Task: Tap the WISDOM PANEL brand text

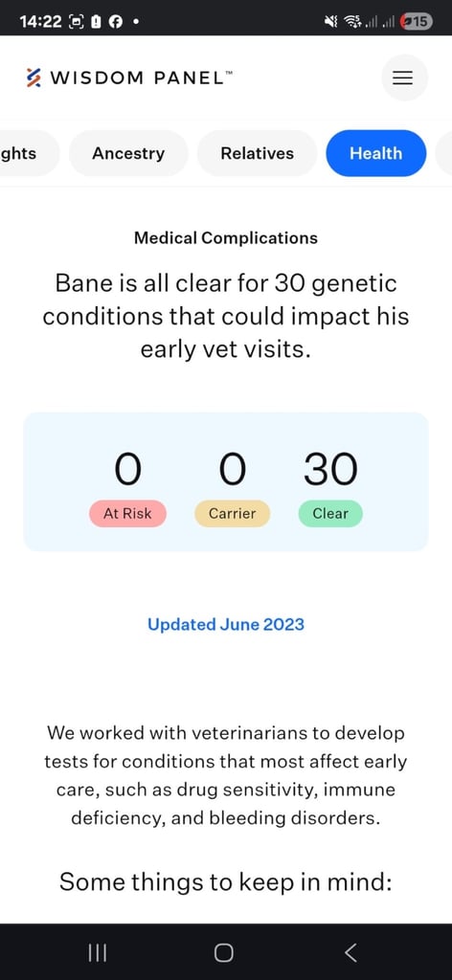Action: tap(142, 78)
